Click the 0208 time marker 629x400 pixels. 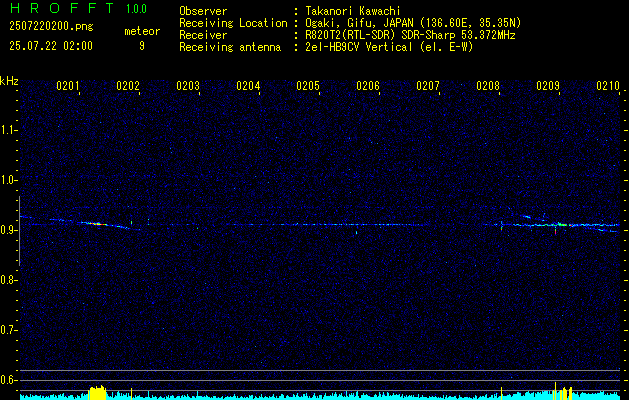pos(488,86)
